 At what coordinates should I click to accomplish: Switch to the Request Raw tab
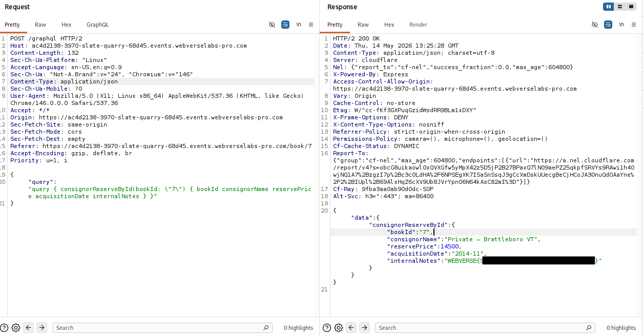[40, 25]
